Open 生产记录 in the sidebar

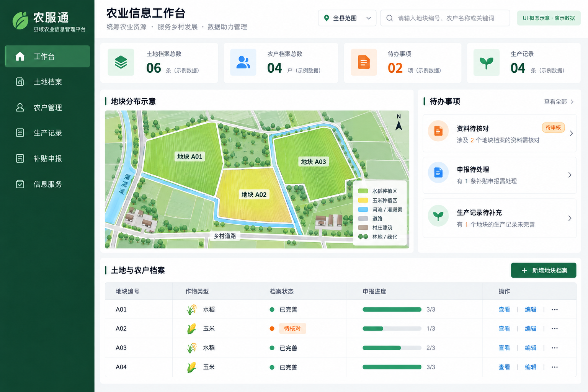pos(47,133)
